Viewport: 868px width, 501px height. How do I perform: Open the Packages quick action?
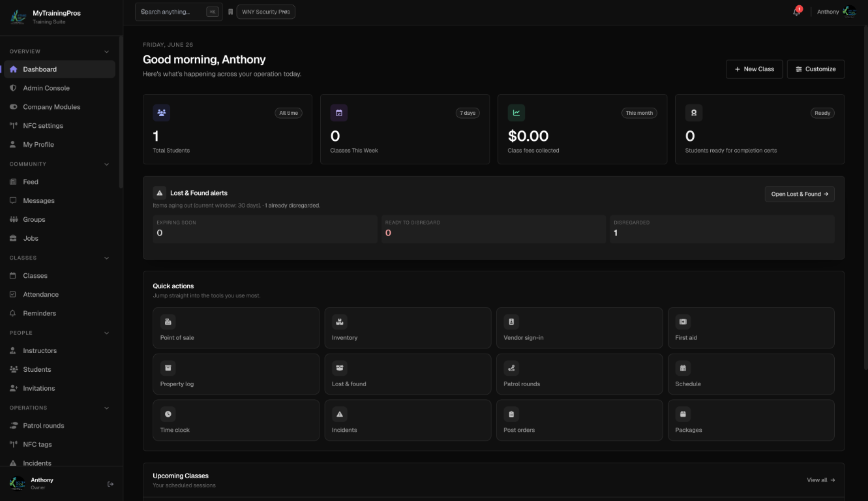(751, 421)
